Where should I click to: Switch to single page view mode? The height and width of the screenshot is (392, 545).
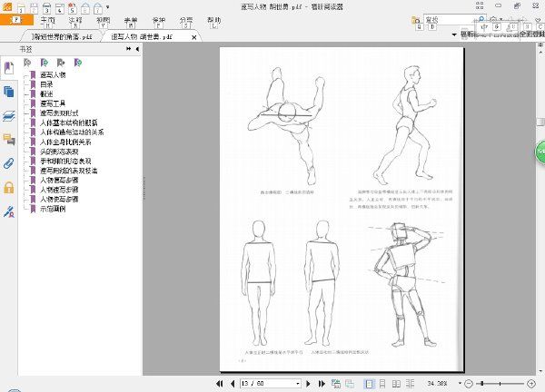369,384
